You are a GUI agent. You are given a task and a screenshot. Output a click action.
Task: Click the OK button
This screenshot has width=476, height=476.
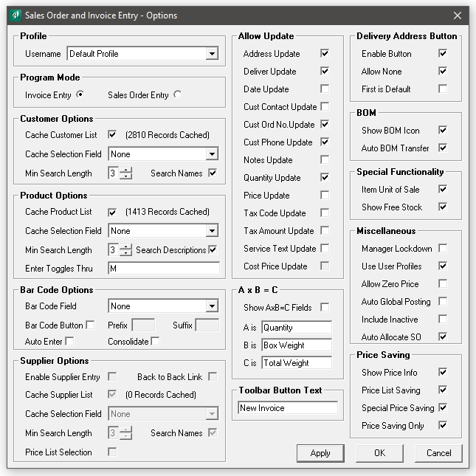coord(379,453)
